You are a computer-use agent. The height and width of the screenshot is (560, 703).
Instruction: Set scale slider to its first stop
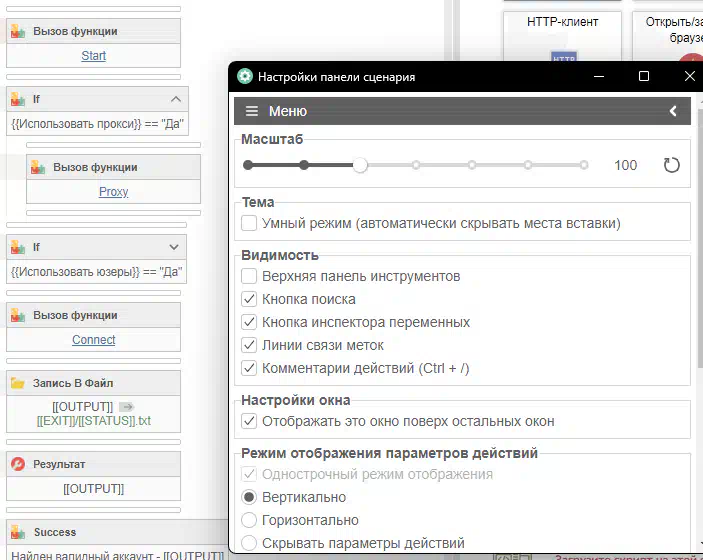point(248,165)
